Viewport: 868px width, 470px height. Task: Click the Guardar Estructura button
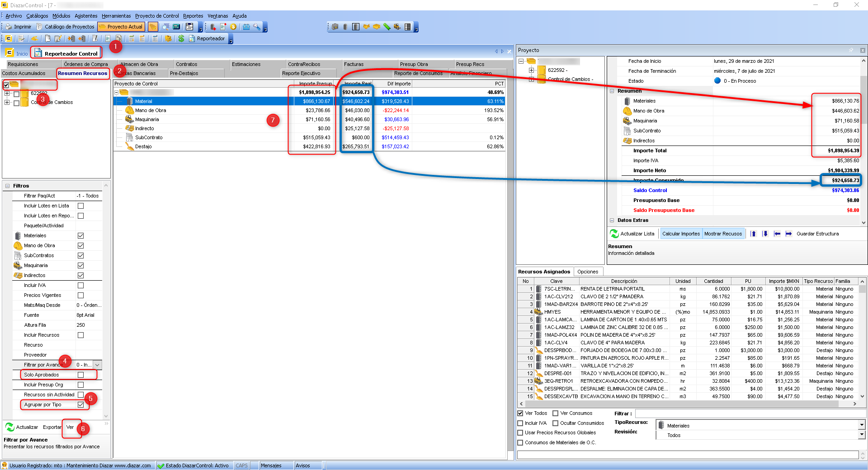[817, 234]
